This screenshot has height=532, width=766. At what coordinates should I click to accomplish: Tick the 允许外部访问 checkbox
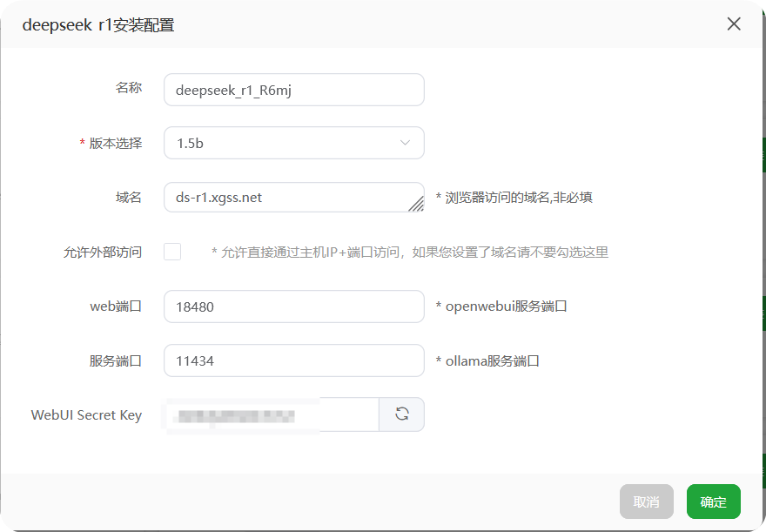[x=172, y=253]
